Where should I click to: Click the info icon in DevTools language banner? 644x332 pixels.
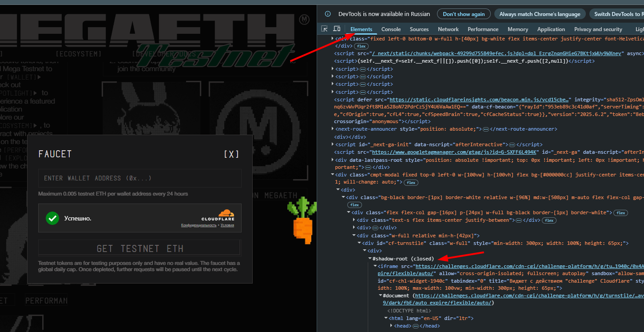[x=328, y=14]
